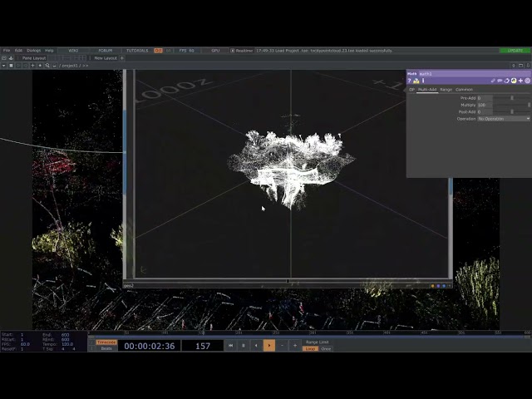Click the TUTORIALS link button
Viewport: 532px width, 399px height.
(x=137, y=51)
